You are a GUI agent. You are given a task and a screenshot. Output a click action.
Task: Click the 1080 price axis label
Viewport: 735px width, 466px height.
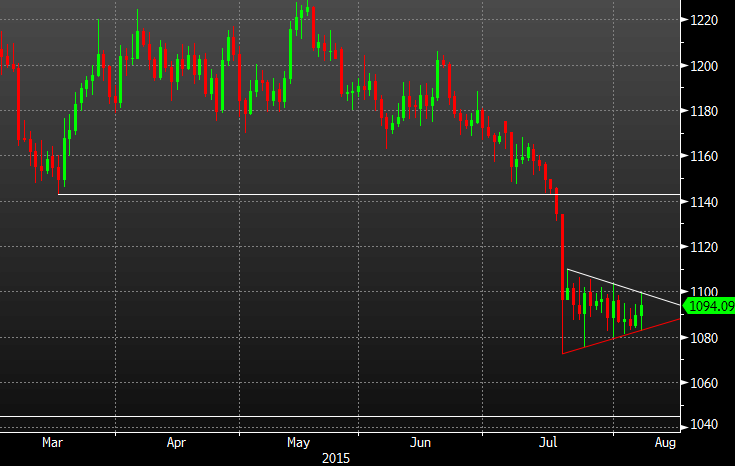tap(704, 338)
